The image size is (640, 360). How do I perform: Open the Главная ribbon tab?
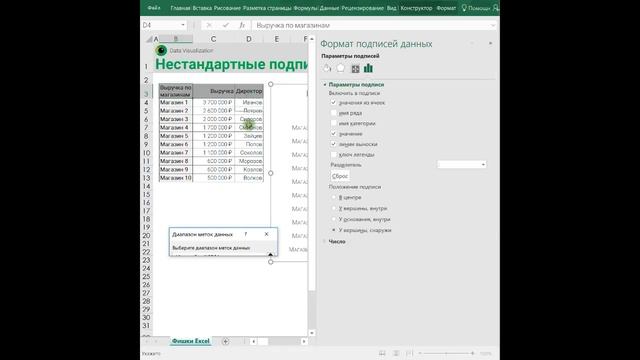pos(180,8)
